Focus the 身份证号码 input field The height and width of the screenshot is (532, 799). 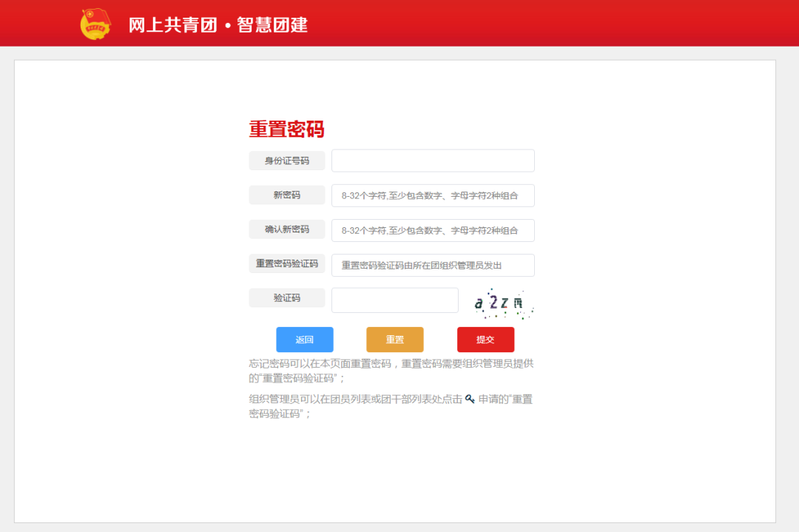tap(433, 161)
